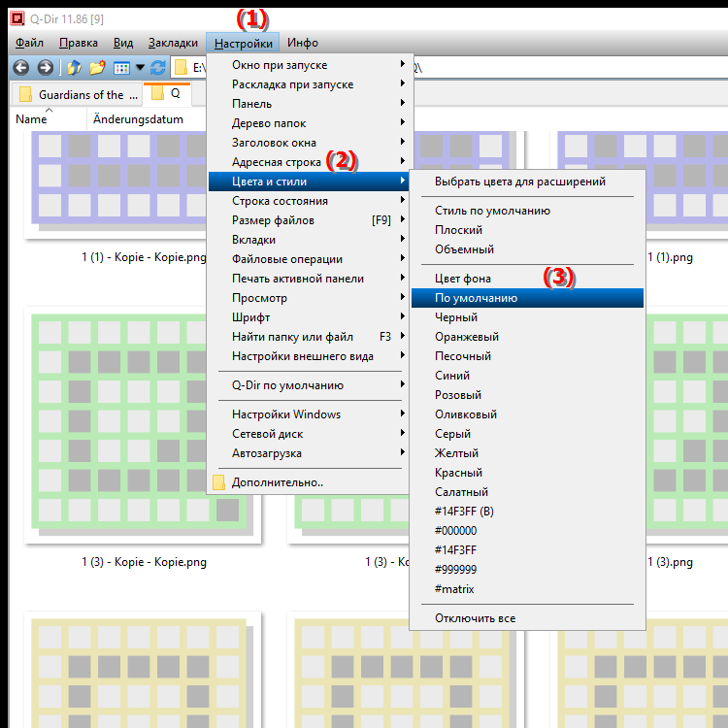Click the view mode grid icon
Image resolution: width=728 pixels, height=728 pixels.
tap(121, 68)
